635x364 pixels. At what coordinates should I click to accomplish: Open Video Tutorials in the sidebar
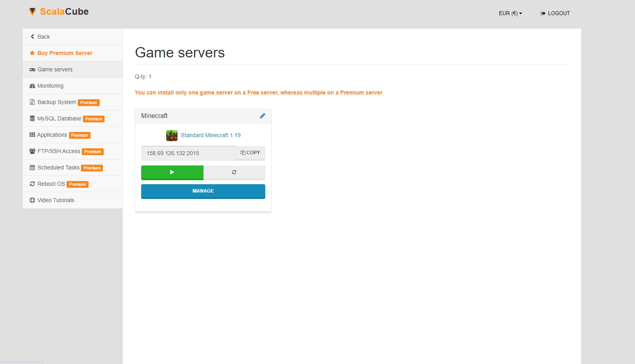(73, 200)
